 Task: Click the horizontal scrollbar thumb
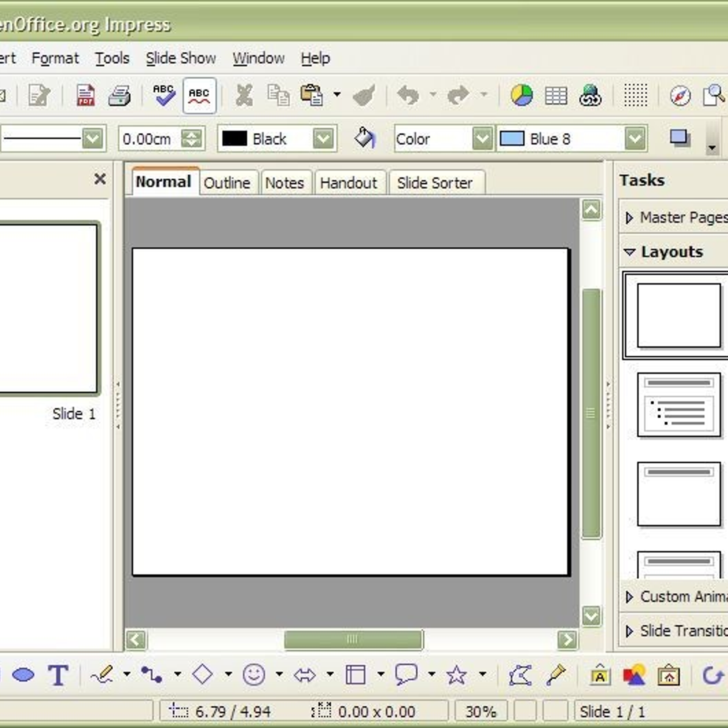(354, 639)
